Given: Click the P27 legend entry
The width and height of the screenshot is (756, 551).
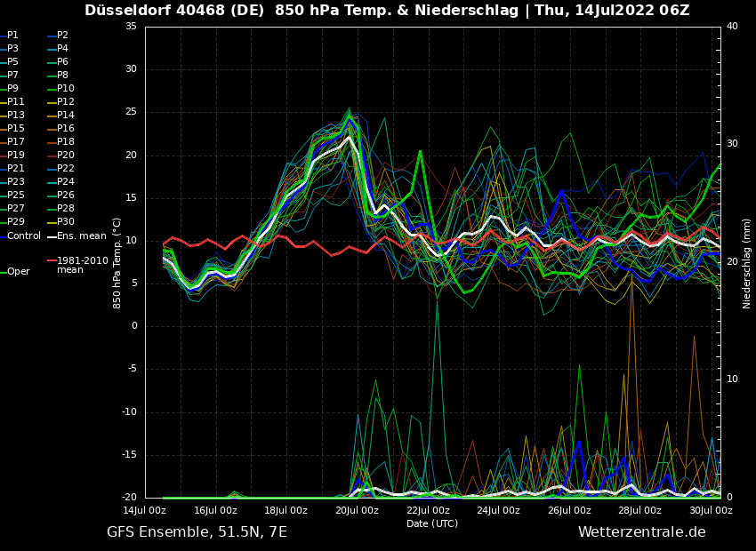Looking at the screenshot, I should [x=16, y=209].
